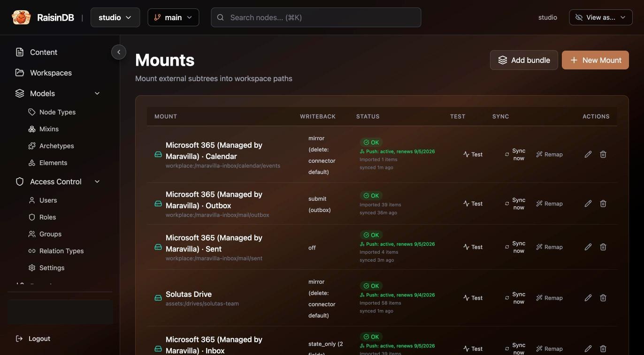Click the drive icon beside Solutas Drive
644x355 pixels.
pyautogui.click(x=158, y=298)
